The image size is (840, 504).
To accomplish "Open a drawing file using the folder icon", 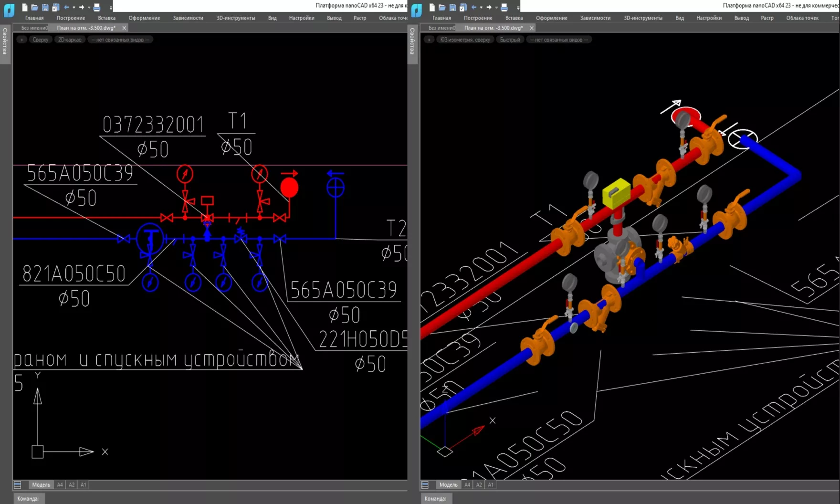I will pos(33,7).
